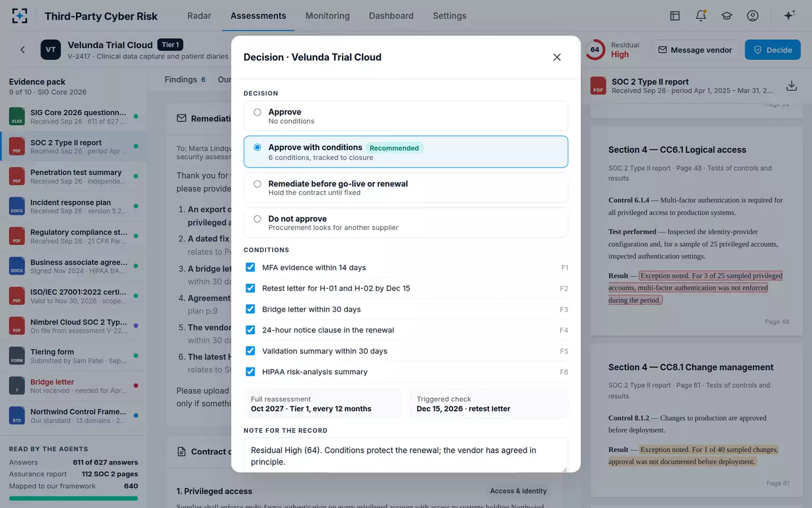Open the layout panel icon in the header
Screen dimensions: 812x508
(674, 16)
